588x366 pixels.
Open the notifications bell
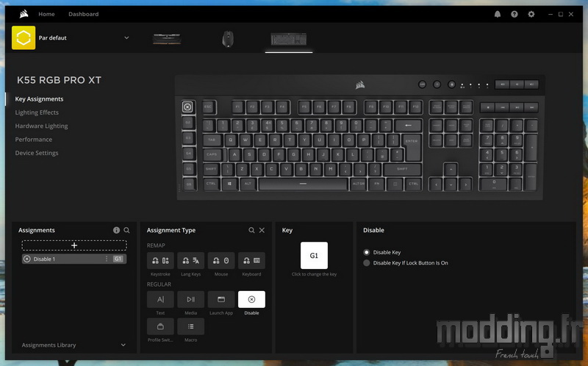coord(498,14)
